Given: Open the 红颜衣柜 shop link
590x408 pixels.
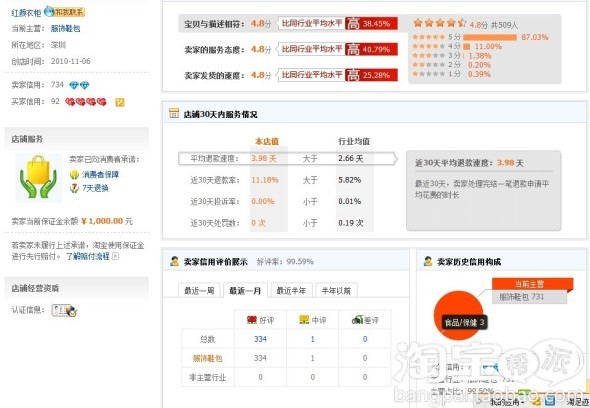Looking at the screenshot, I should click(26, 13).
